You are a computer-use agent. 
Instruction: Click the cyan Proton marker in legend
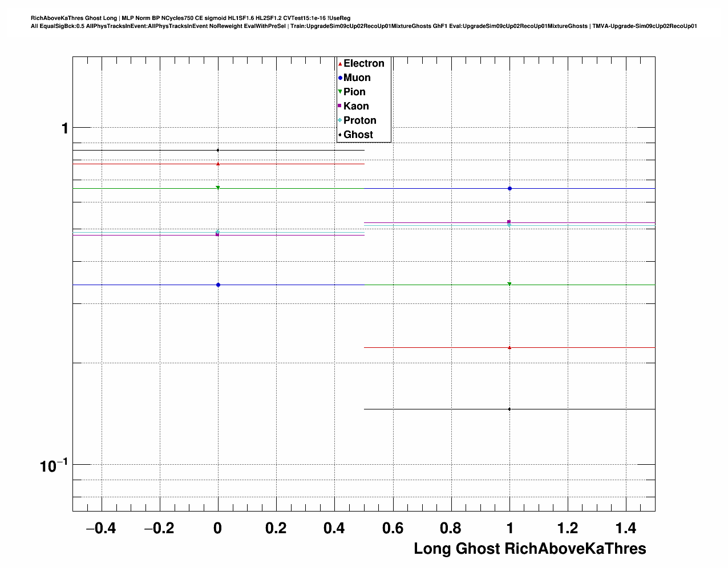tap(340, 120)
